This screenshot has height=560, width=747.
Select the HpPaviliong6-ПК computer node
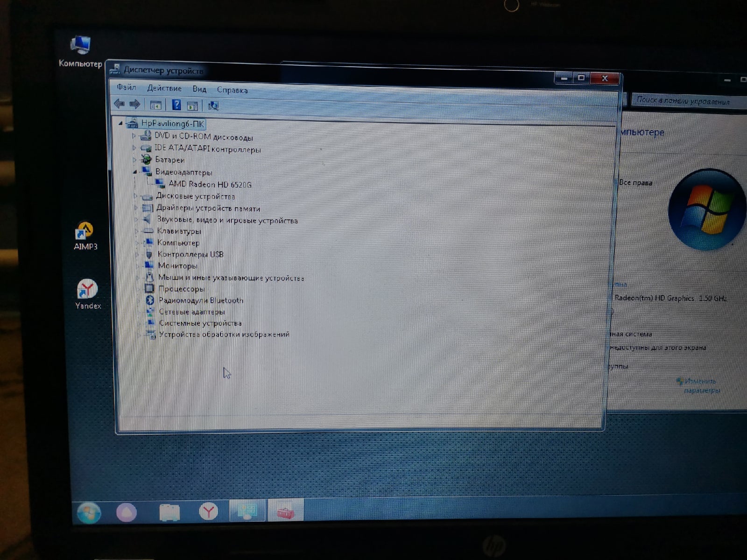pyautogui.click(x=173, y=124)
